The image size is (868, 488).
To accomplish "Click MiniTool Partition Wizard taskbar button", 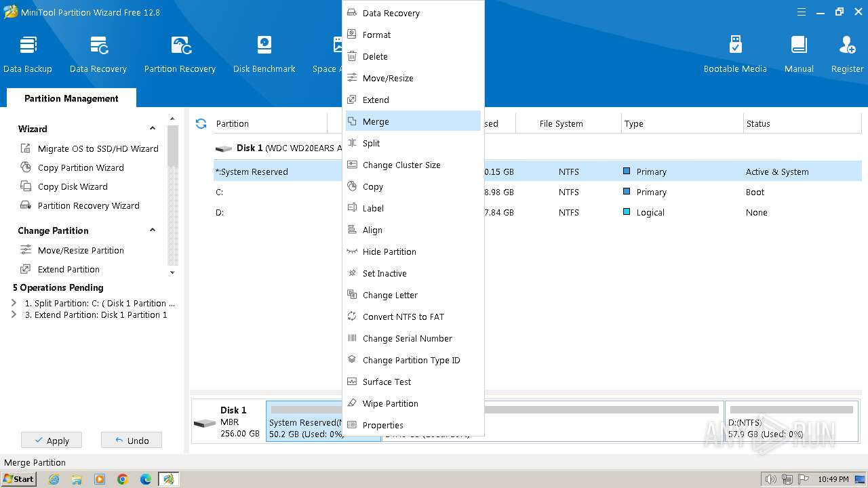I will tap(168, 479).
